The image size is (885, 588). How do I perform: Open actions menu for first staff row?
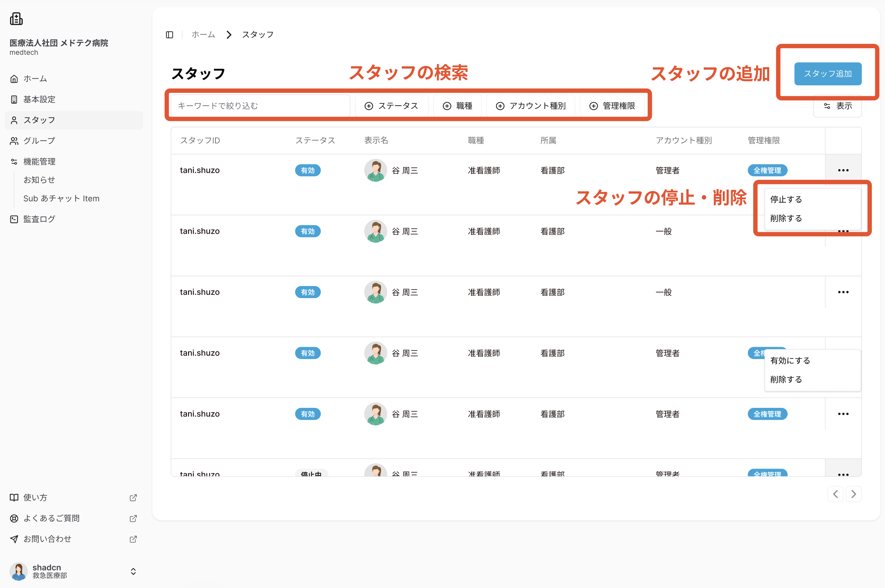pyautogui.click(x=843, y=170)
